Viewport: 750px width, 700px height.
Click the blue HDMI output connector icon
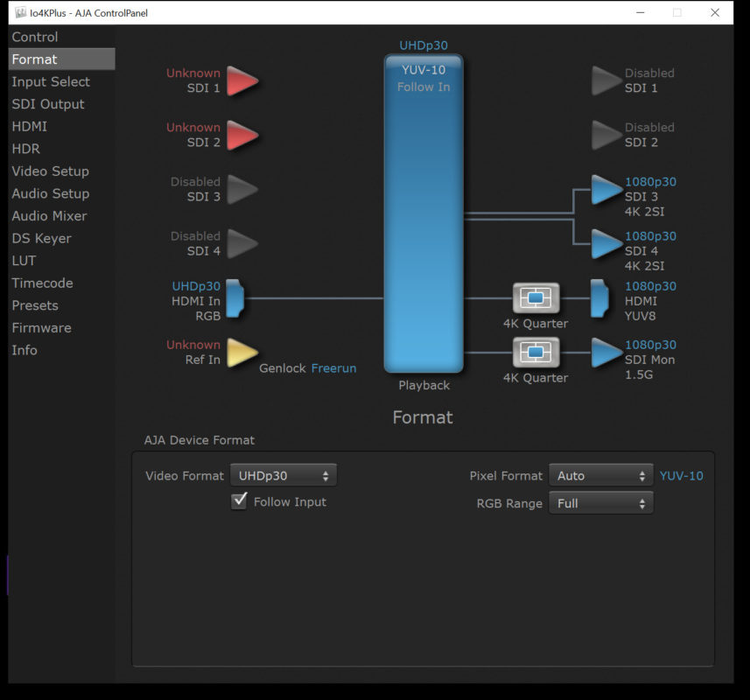tap(599, 298)
